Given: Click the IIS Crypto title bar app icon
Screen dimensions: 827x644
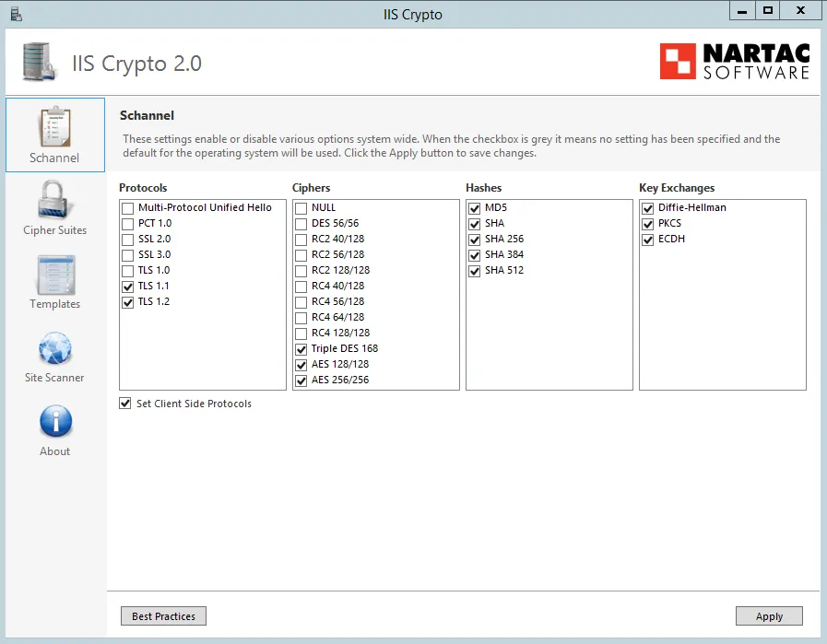Looking at the screenshot, I should click(17, 14).
